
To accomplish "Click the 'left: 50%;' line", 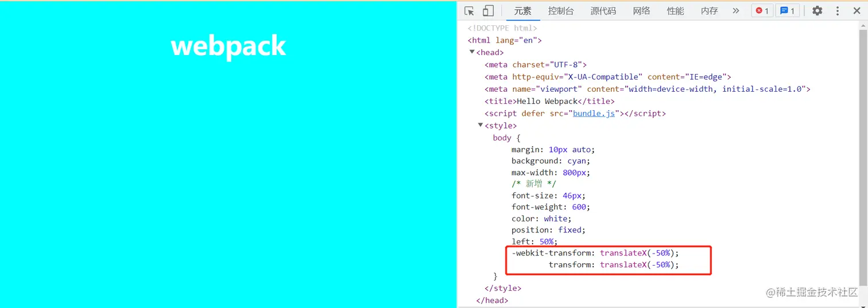I will click(534, 241).
